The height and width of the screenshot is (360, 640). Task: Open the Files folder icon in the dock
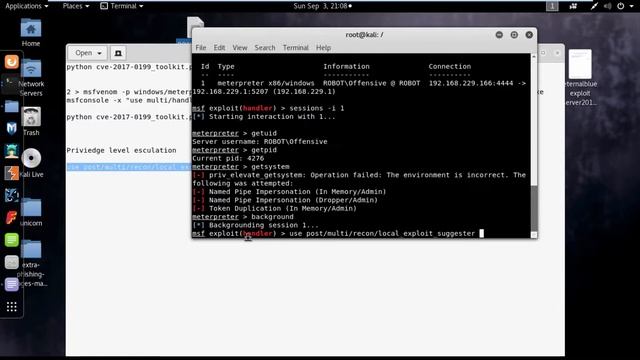coord(11,106)
